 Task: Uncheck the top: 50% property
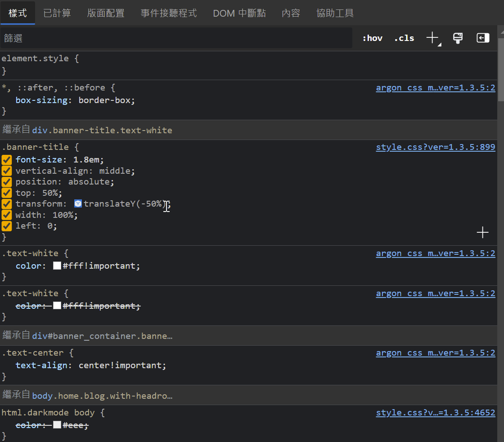pyautogui.click(x=6, y=193)
